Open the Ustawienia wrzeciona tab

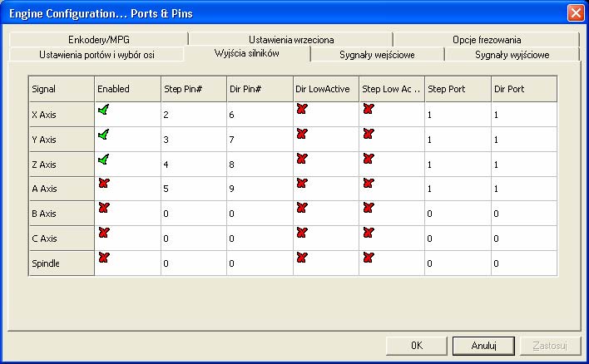coord(291,39)
